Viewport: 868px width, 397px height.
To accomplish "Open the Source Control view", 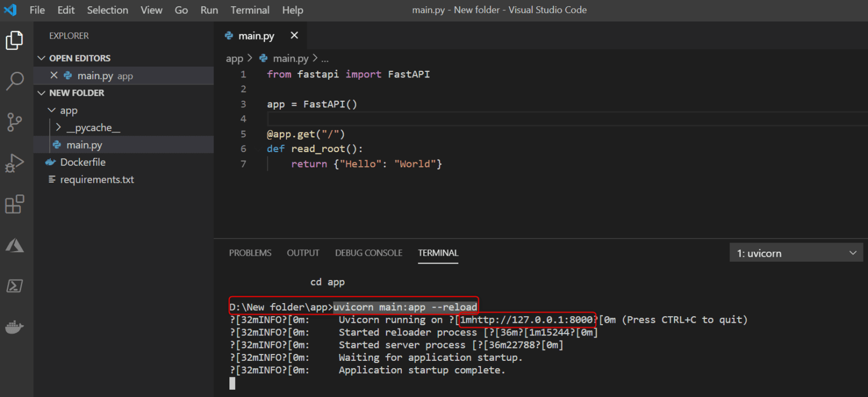I will coord(14,122).
